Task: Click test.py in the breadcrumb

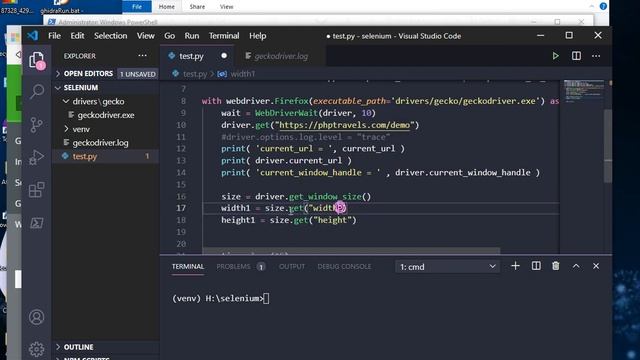Action: (x=195, y=74)
